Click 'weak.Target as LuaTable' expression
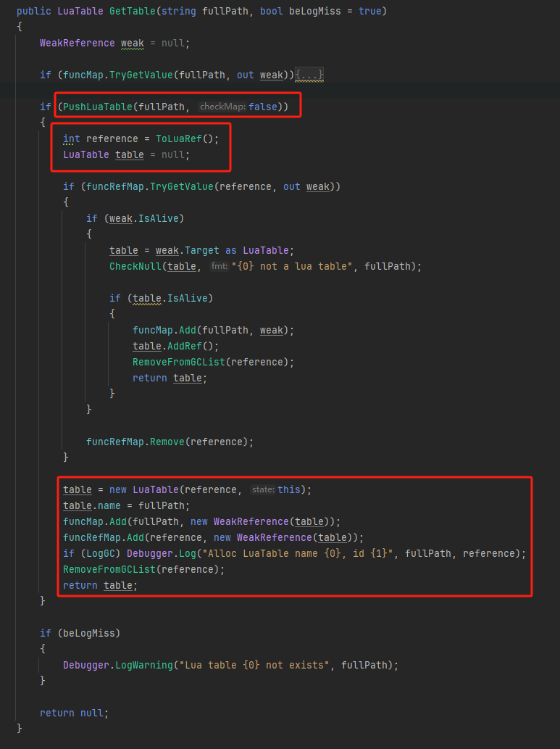This screenshot has height=749, width=560. pos(222,250)
